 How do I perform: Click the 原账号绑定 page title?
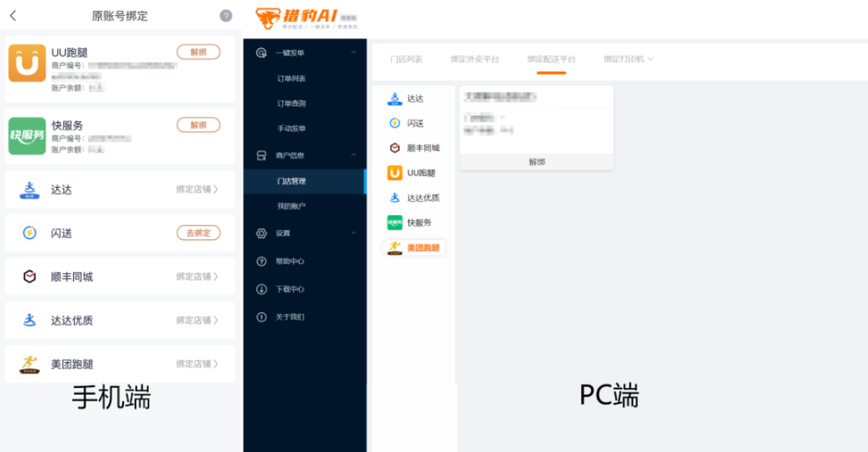(120, 16)
